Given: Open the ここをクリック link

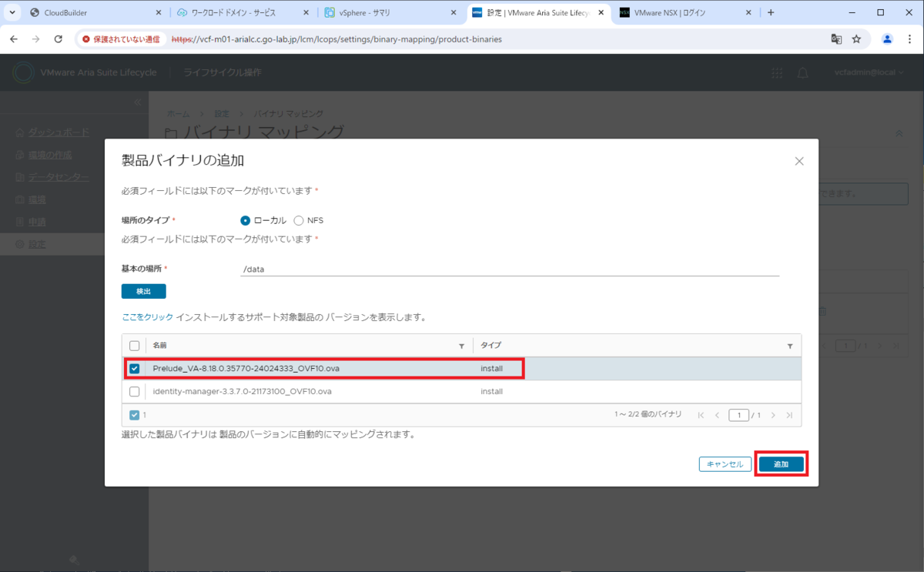Looking at the screenshot, I should [148, 316].
